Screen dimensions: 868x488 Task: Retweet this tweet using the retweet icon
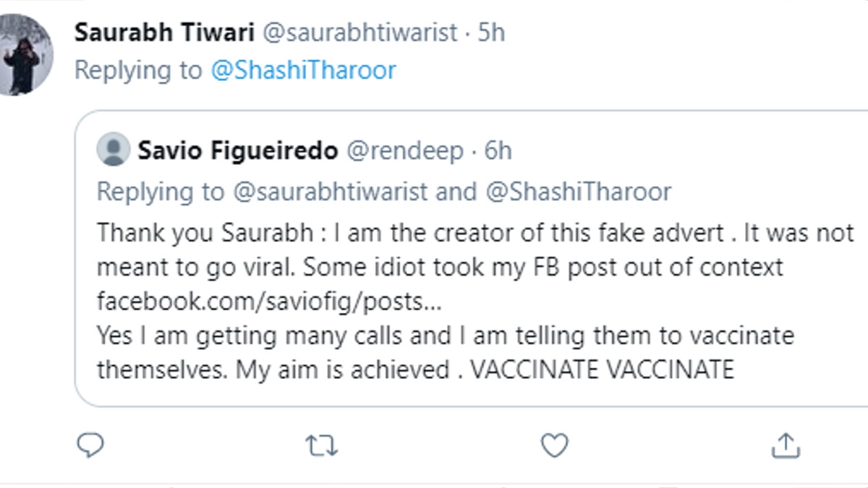pos(320,446)
